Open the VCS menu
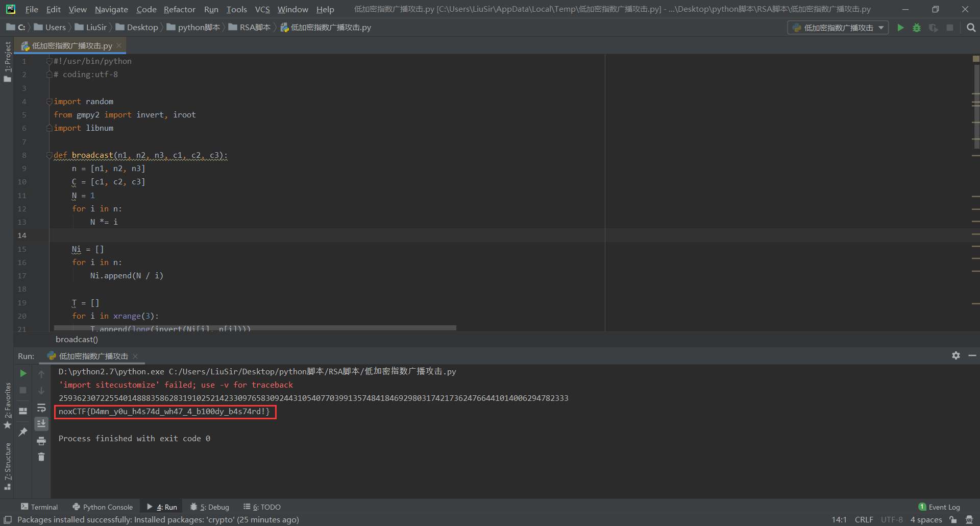Viewport: 980px width, 526px height. (x=262, y=9)
